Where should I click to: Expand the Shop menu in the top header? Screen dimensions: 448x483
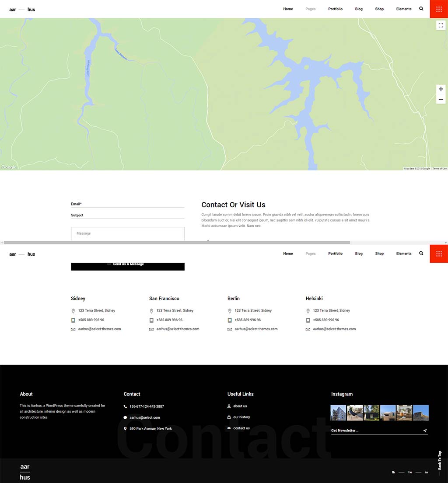[379, 9]
